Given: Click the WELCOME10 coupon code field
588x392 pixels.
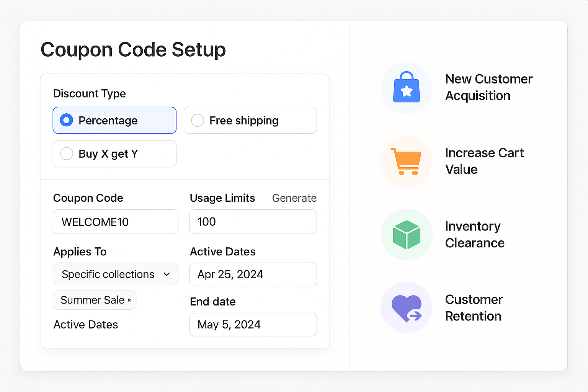Looking at the screenshot, I should [115, 222].
